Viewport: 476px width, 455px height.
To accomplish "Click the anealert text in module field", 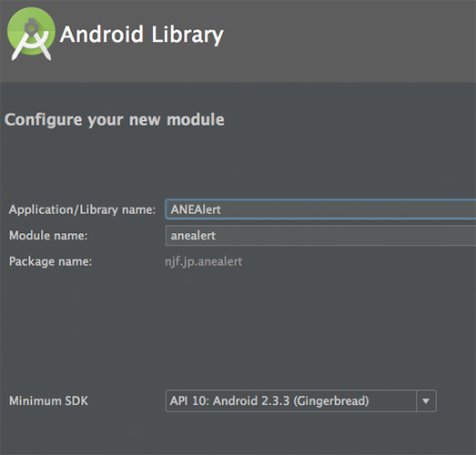I will (x=193, y=236).
